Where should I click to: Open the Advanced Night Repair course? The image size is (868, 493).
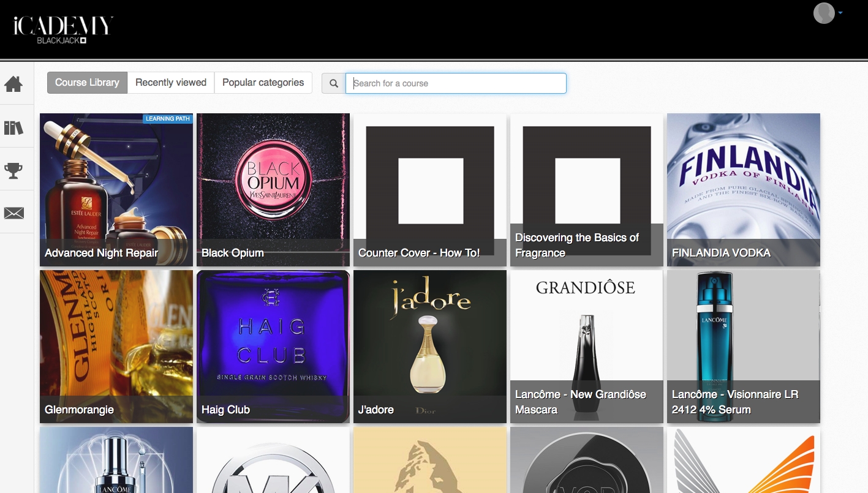(x=116, y=190)
